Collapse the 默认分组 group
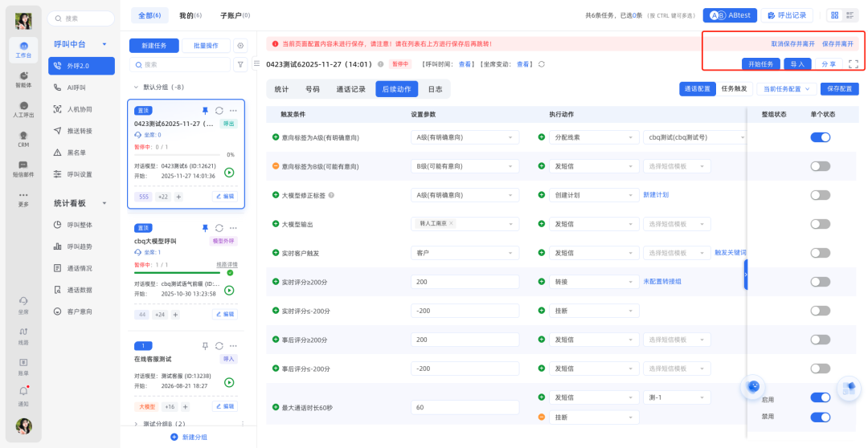 [136, 87]
